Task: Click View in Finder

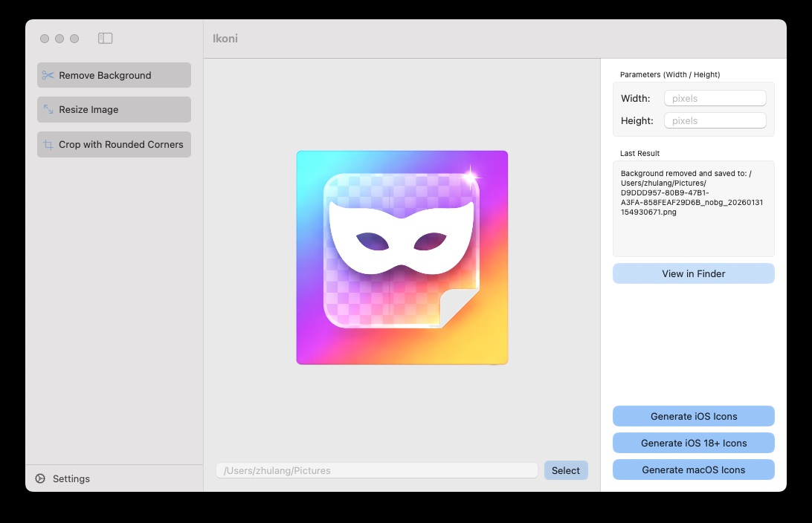Action: (x=693, y=273)
